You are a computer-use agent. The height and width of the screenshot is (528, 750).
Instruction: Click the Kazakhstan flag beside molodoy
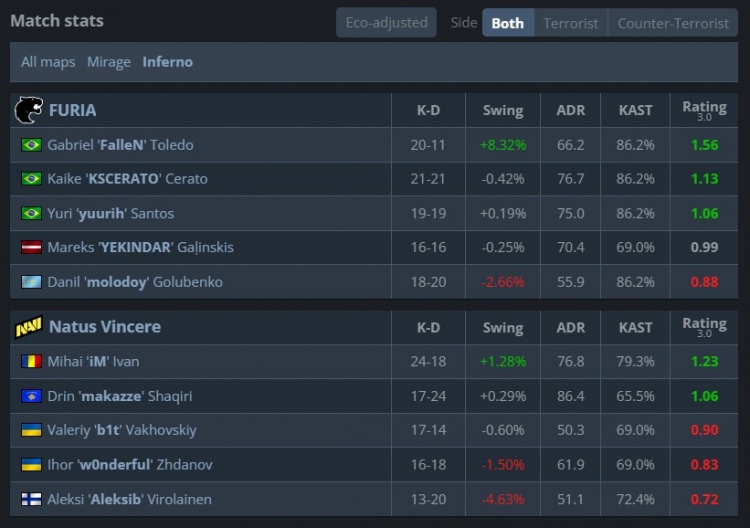31,282
